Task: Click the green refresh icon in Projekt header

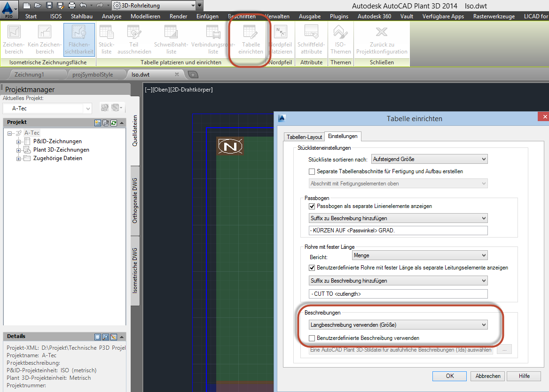Action: tap(113, 123)
